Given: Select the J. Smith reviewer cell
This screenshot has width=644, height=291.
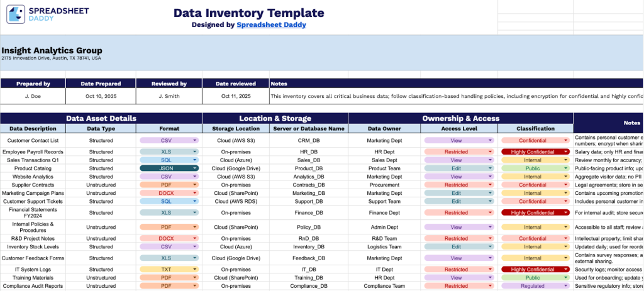Looking at the screenshot, I should (169, 96).
